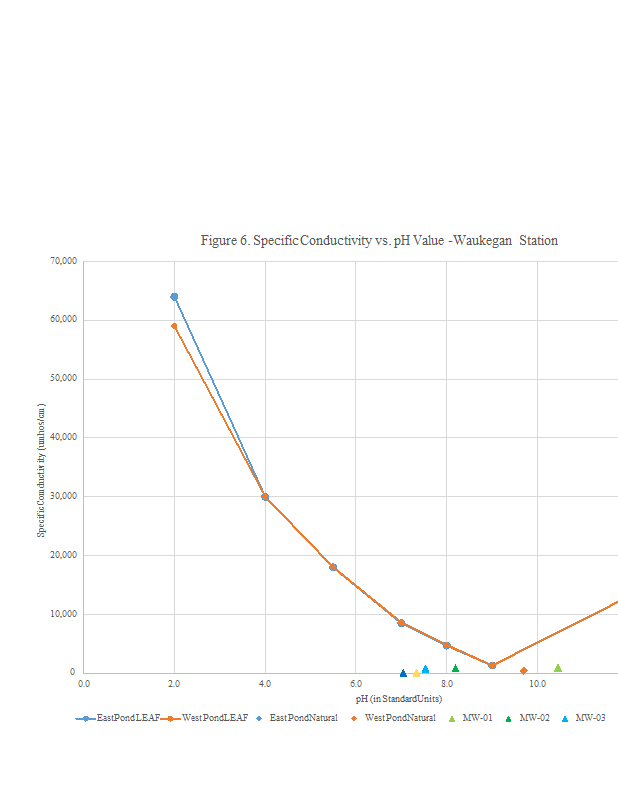Select the WestPondLEAF data point at pH 2.0
This screenshot has height=800, width=618.
[x=174, y=326]
